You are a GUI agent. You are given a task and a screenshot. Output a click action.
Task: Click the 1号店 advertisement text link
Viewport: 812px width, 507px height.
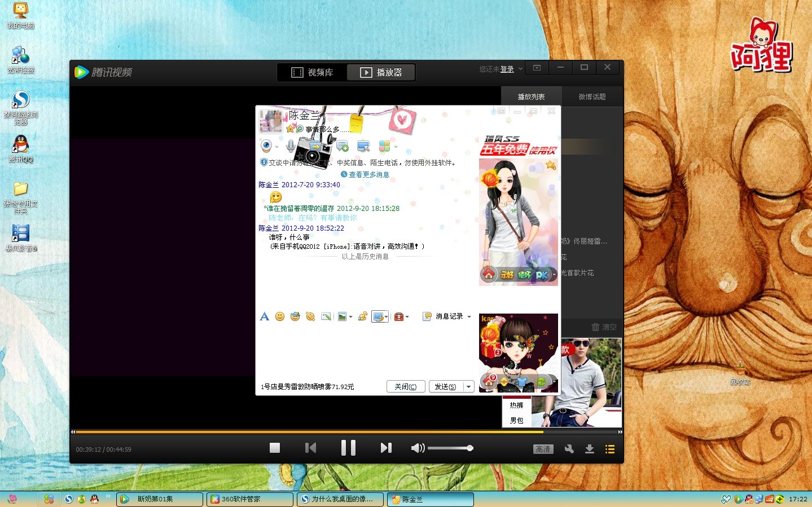pos(307,387)
